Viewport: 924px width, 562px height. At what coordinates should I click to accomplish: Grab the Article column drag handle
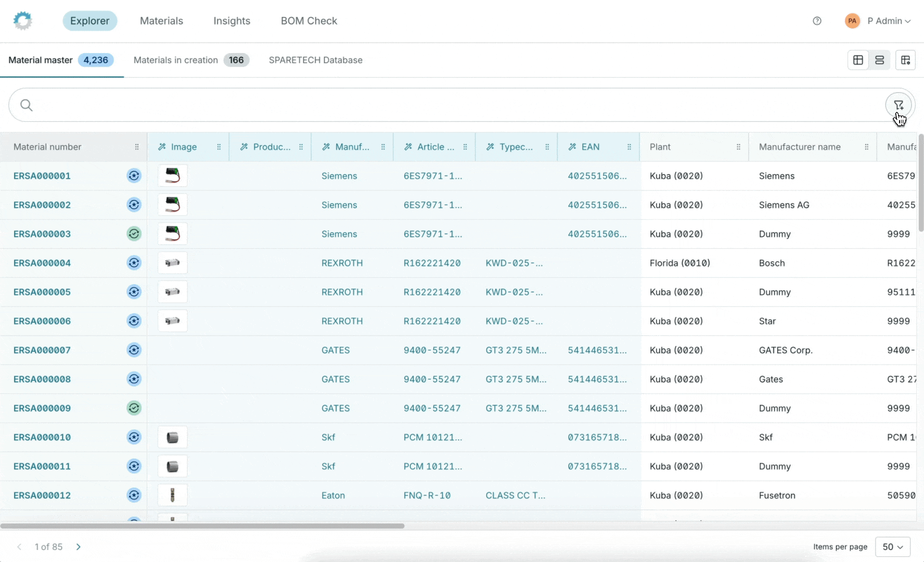point(465,147)
